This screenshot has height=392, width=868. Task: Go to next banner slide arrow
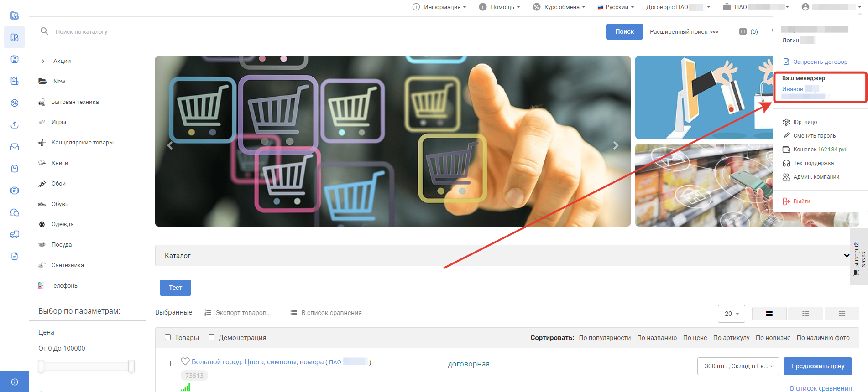coord(616,145)
